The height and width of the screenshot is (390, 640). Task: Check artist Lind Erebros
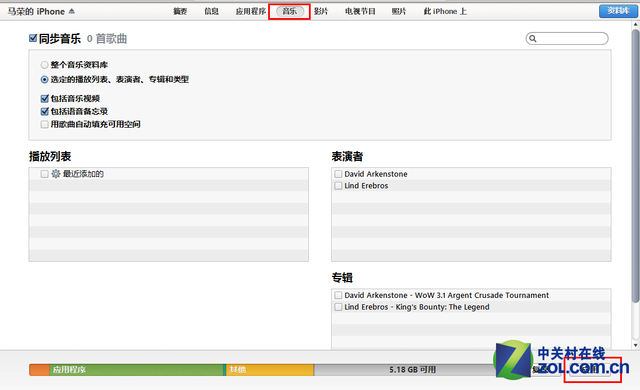338,186
